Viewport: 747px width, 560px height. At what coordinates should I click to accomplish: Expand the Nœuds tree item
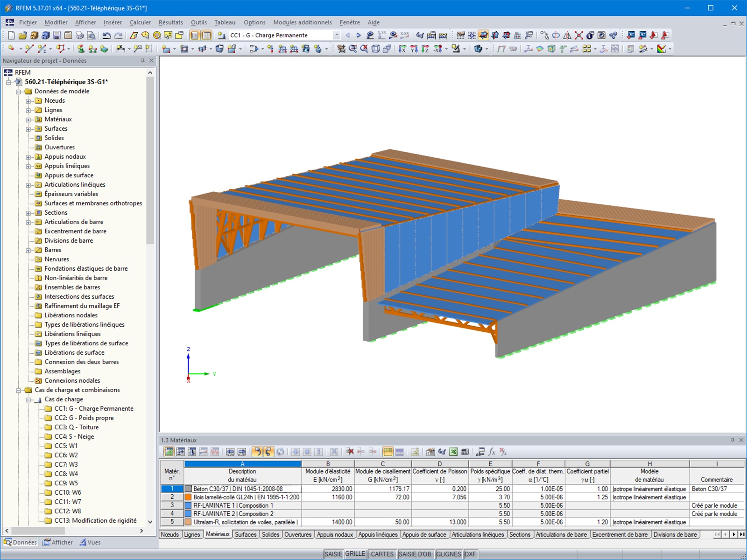click(x=28, y=100)
